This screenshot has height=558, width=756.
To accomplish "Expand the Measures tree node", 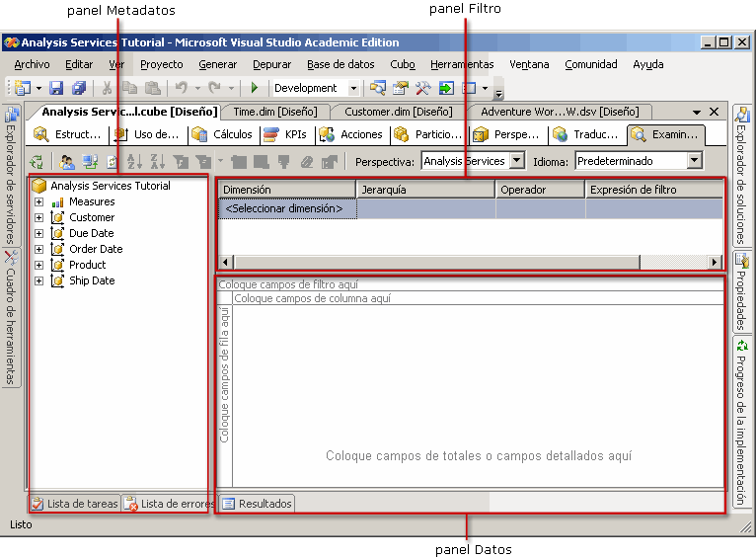I will 39,201.
